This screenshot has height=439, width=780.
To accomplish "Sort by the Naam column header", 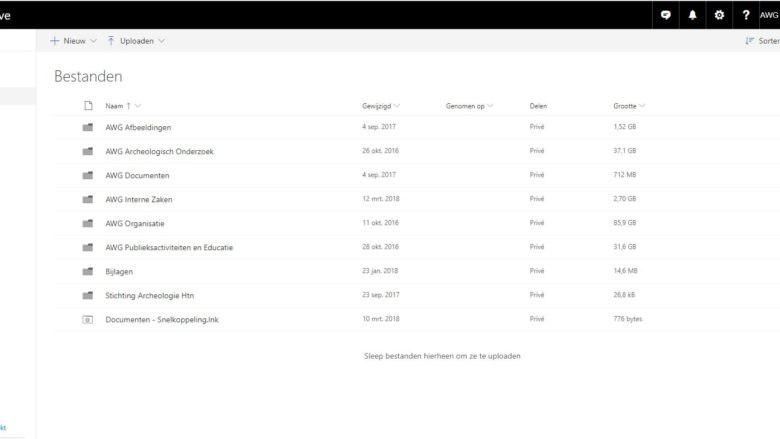I will click(115, 106).
